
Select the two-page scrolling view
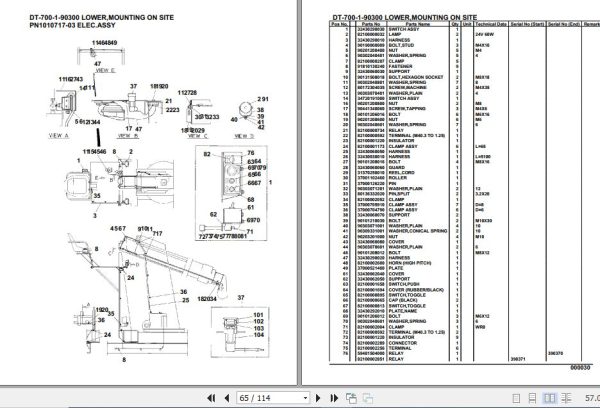[x=566, y=398]
